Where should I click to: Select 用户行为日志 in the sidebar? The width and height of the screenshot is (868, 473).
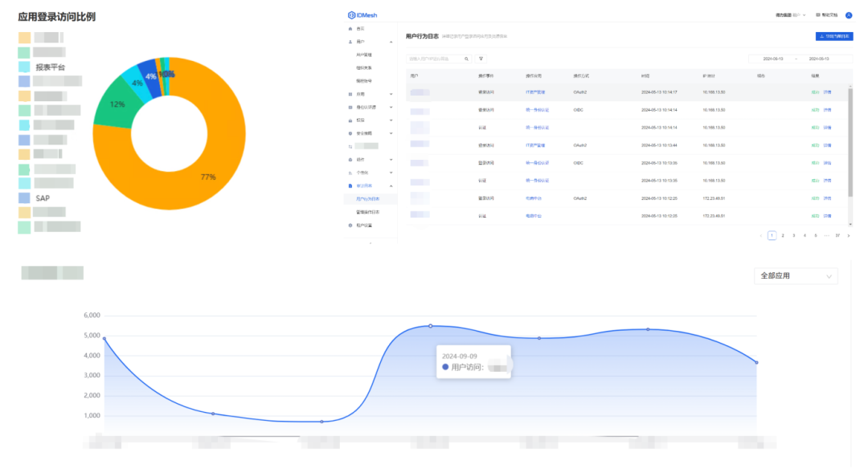click(x=367, y=199)
